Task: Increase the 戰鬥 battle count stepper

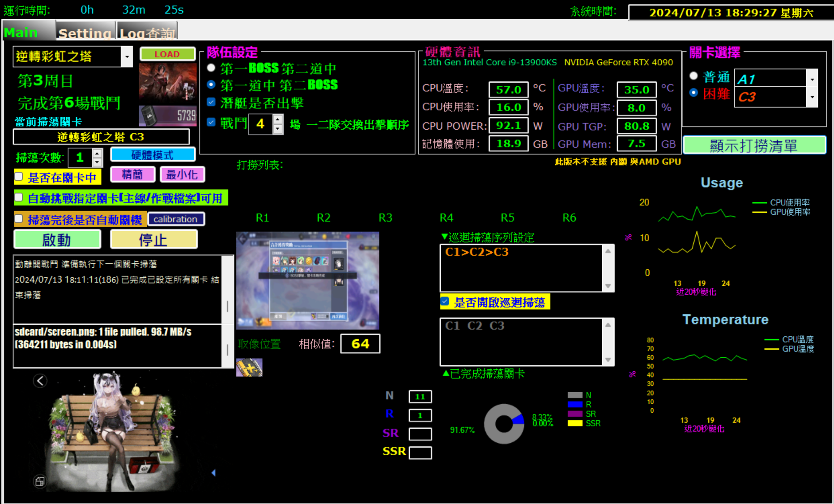Action: [278, 119]
